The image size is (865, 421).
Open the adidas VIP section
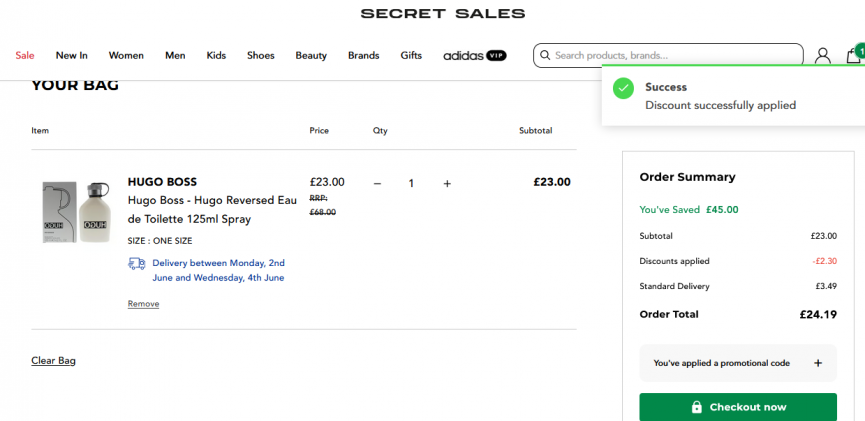pyautogui.click(x=474, y=56)
